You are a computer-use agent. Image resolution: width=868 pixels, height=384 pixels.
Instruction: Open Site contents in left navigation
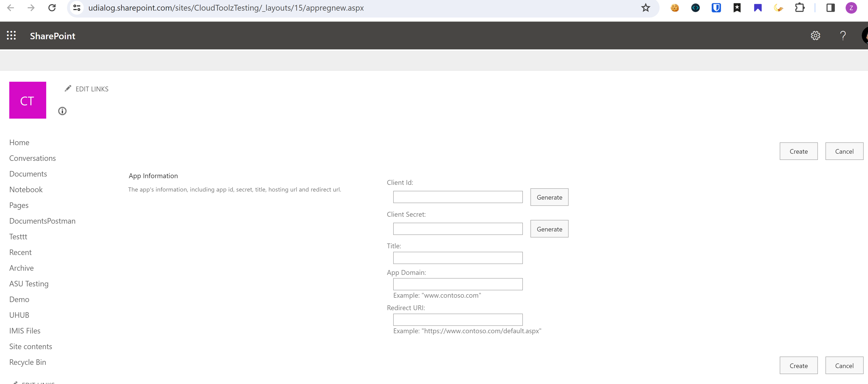click(31, 346)
